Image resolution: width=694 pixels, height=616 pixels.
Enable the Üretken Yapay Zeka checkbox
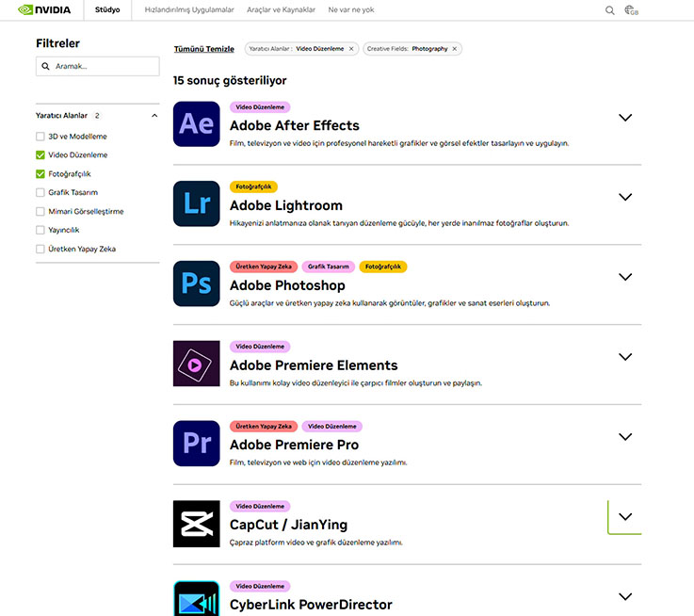click(40, 249)
